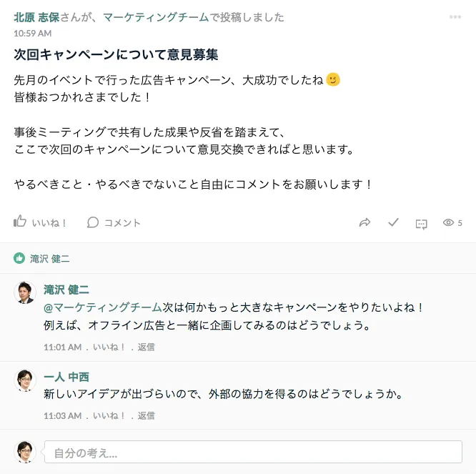
Task: Reply to 滝沢 健二's comment via 返信
Action: pos(146,347)
